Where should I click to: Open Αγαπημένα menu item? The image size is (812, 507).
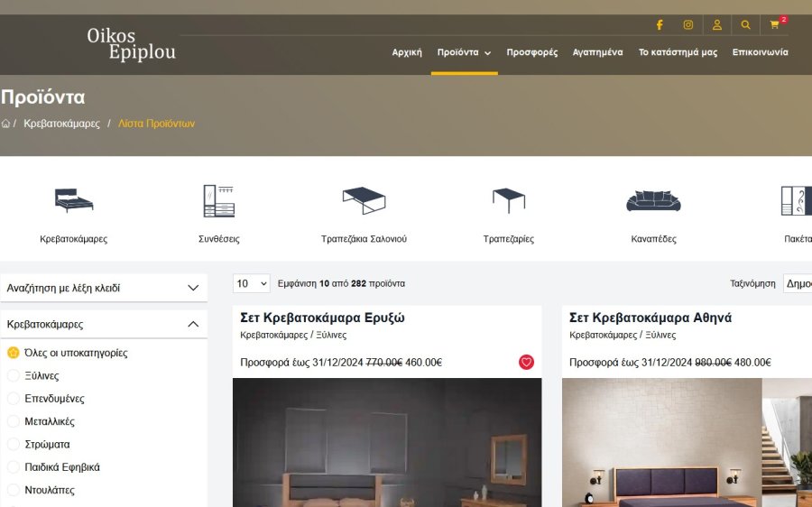tap(597, 52)
